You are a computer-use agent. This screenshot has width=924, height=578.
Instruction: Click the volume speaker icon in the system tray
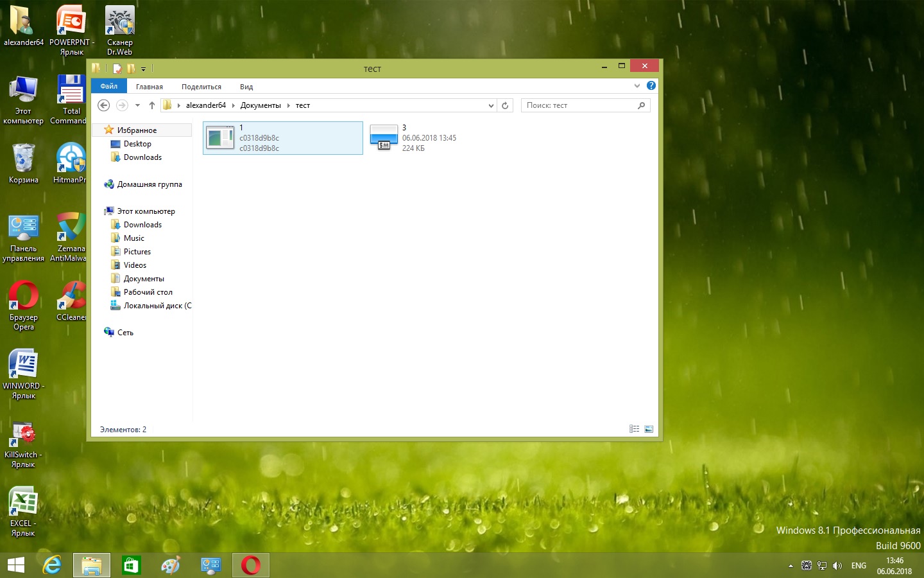click(x=837, y=566)
